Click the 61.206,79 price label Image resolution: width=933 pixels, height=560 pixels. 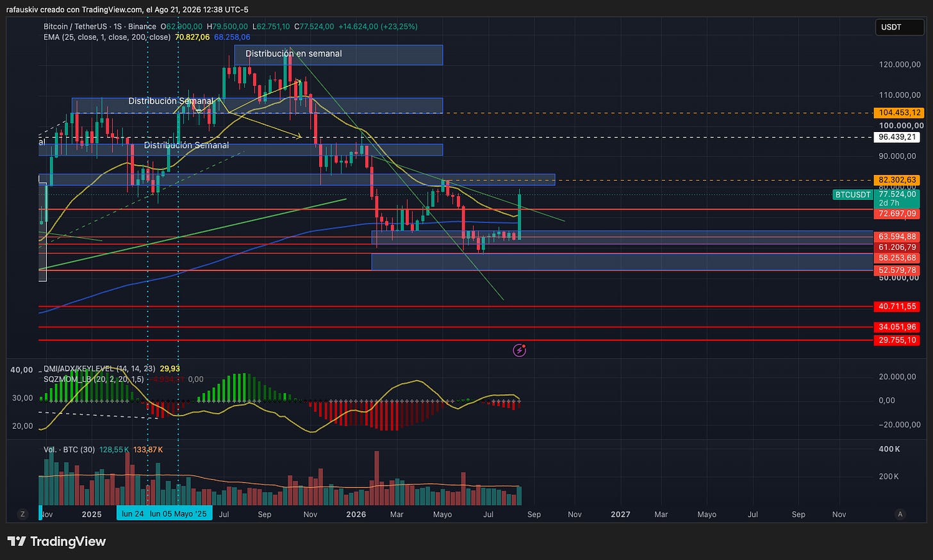897,247
